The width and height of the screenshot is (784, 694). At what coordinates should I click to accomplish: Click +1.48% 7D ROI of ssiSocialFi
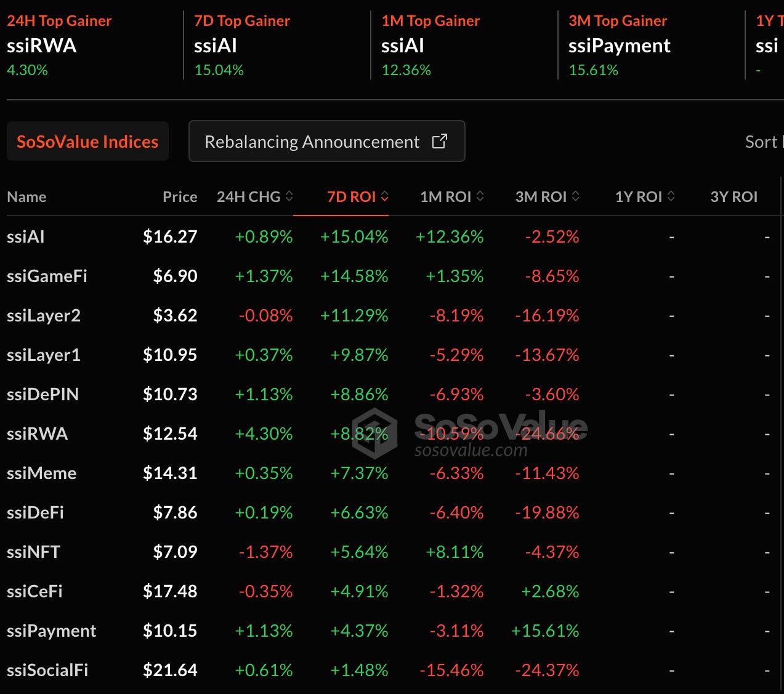tap(359, 670)
